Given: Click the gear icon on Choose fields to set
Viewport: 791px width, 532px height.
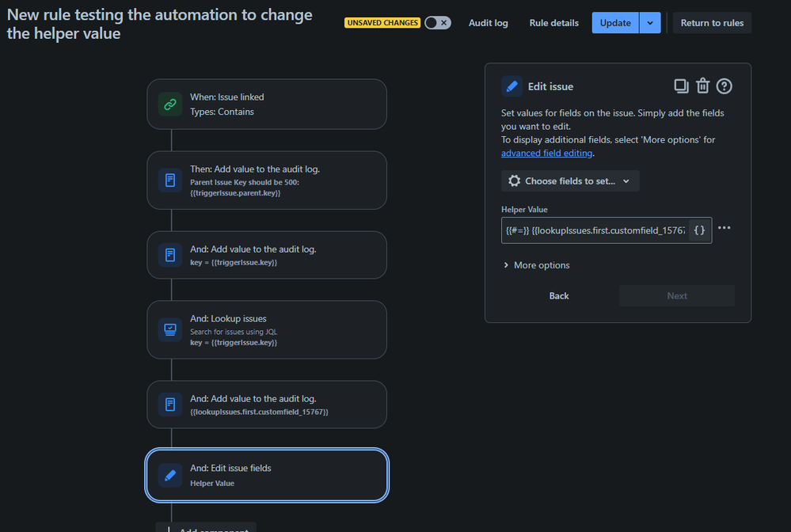Looking at the screenshot, I should pyautogui.click(x=514, y=181).
